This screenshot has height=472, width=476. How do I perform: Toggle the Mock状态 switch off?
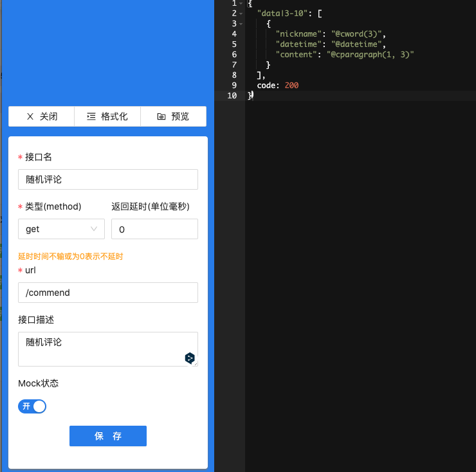tap(32, 406)
